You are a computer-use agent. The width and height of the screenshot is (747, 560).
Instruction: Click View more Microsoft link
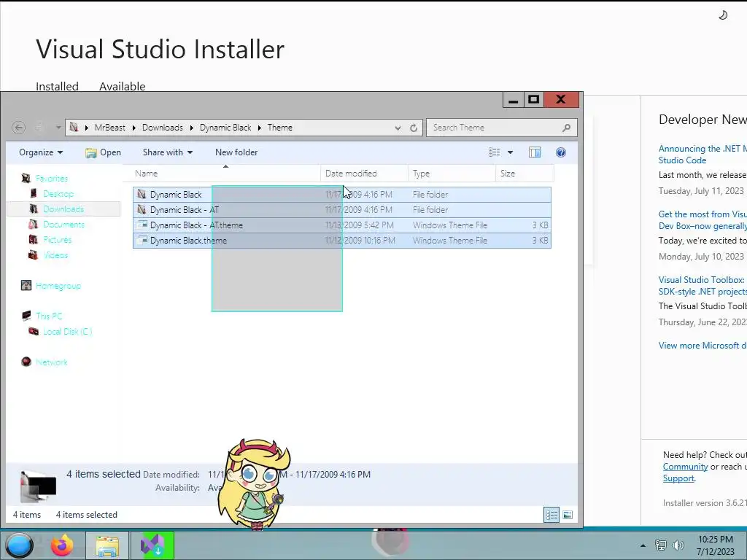(x=703, y=345)
